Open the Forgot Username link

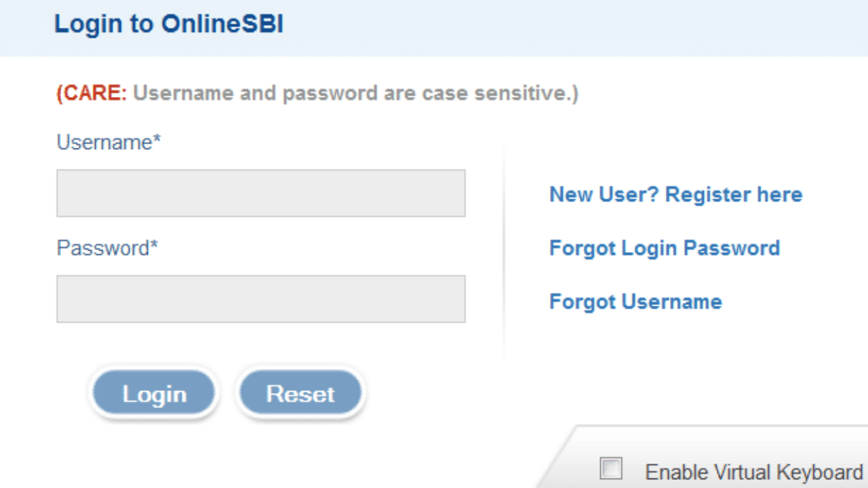635,301
